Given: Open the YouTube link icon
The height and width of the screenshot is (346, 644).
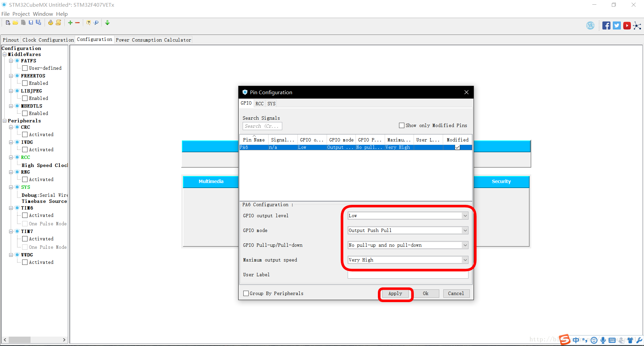Looking at the screenshot, I should point(627,25).
